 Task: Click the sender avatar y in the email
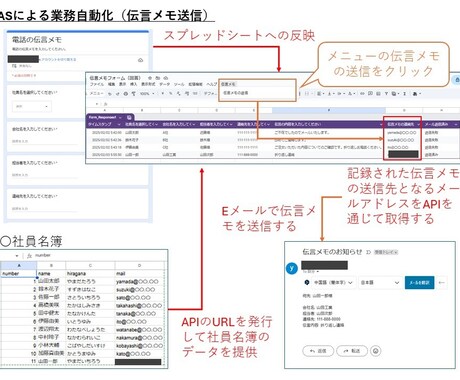click(x=292, y=268)
